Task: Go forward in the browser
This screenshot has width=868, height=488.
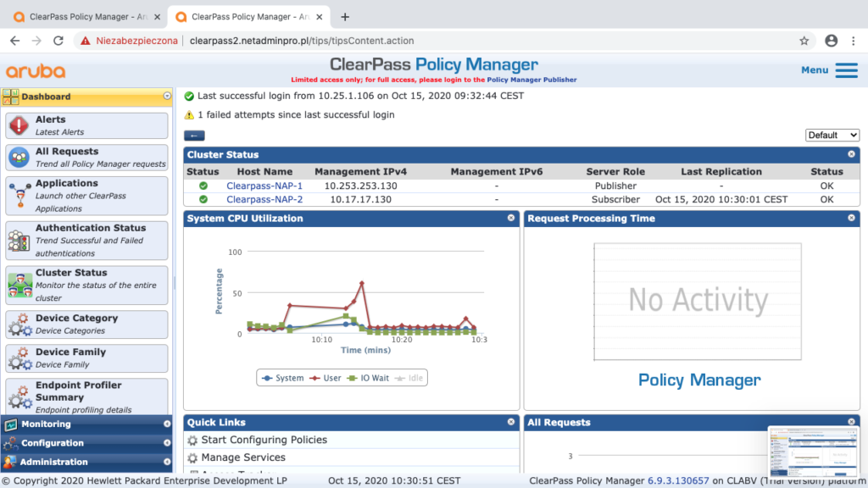Action: 36,41
